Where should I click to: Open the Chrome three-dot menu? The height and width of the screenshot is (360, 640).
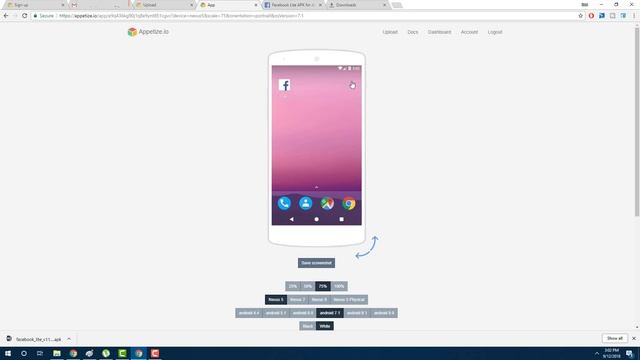pos(634,16)
